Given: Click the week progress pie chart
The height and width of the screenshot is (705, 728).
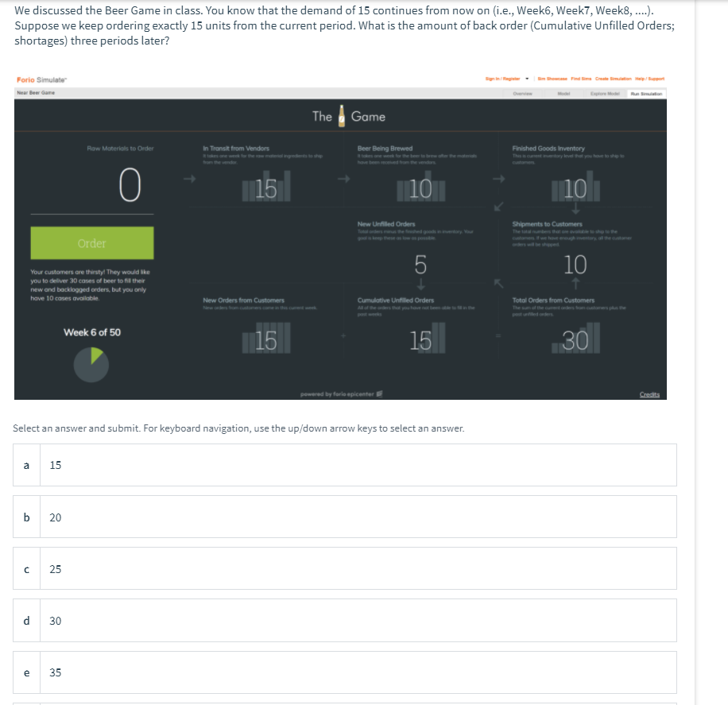Looking at the screenshot, I should 91,365.
